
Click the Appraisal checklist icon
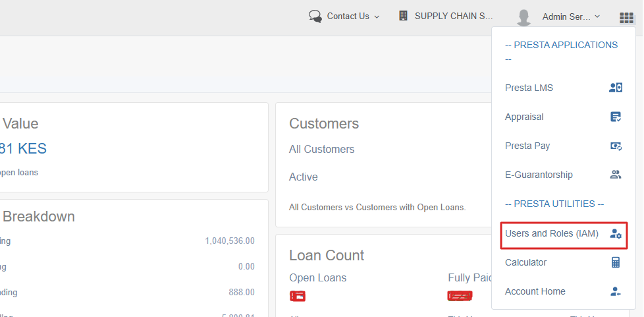point(616,117)
